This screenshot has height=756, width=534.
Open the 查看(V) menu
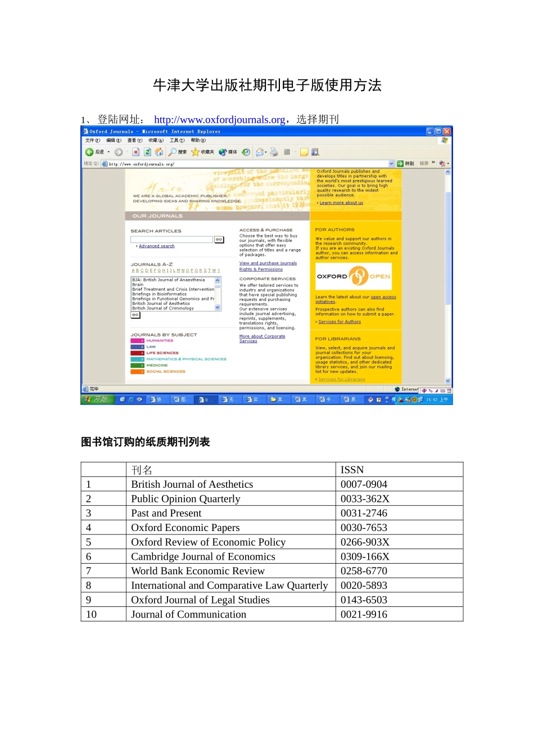[135, 140]
